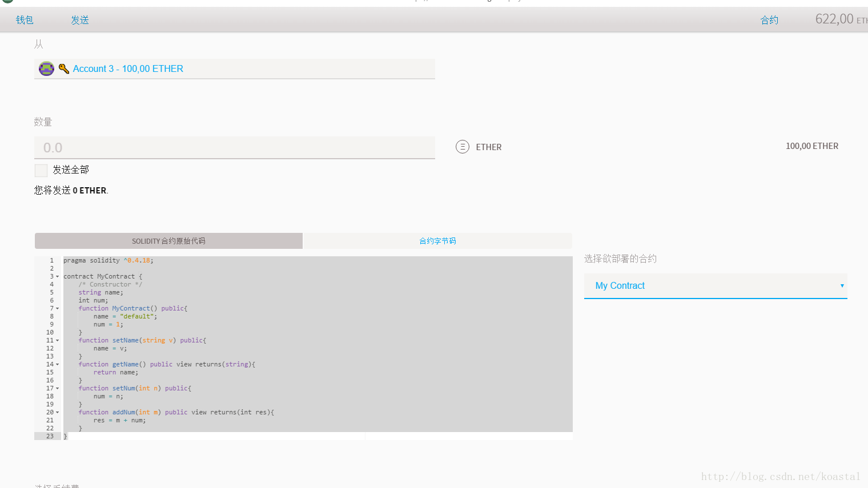Image resolution: width=868 pixels, height=488 pixels.
Task: Open the 发送 send tab
Action: pos(80,20)
